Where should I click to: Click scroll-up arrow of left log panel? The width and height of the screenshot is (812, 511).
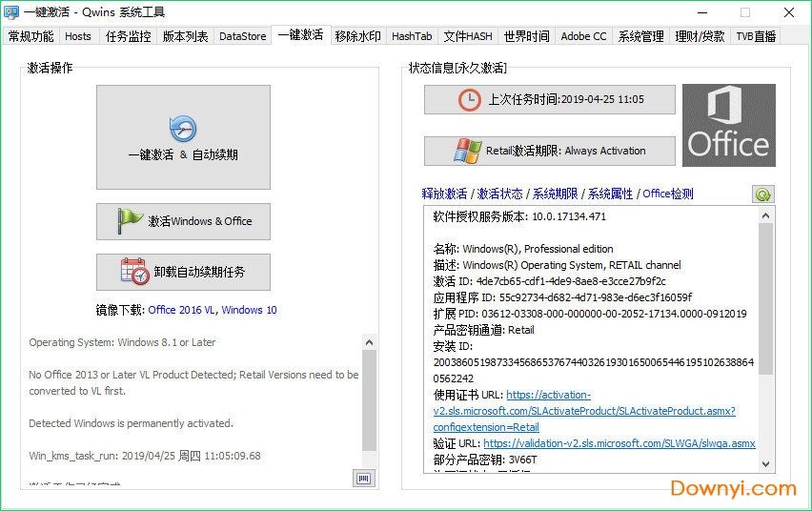click(369, 342)
